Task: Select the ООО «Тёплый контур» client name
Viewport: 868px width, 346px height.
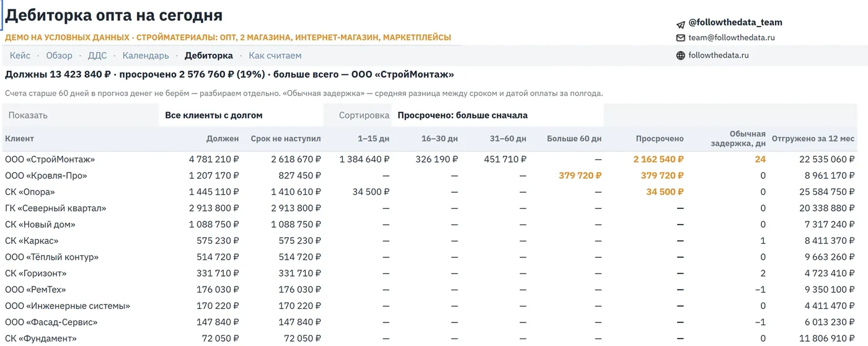Action: 52,257
